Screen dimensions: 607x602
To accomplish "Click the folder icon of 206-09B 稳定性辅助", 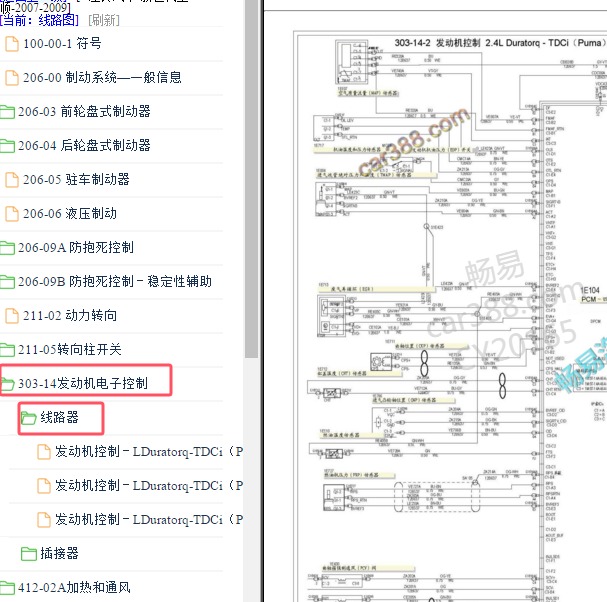I will point(7,282).
